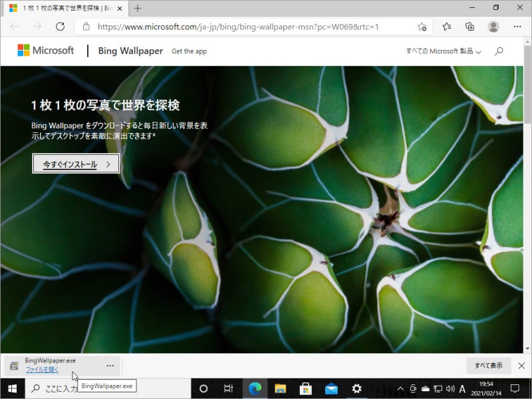The image size is (532, 399).
Task: Open the page search magnifier icon
Action: pos(498,51)
